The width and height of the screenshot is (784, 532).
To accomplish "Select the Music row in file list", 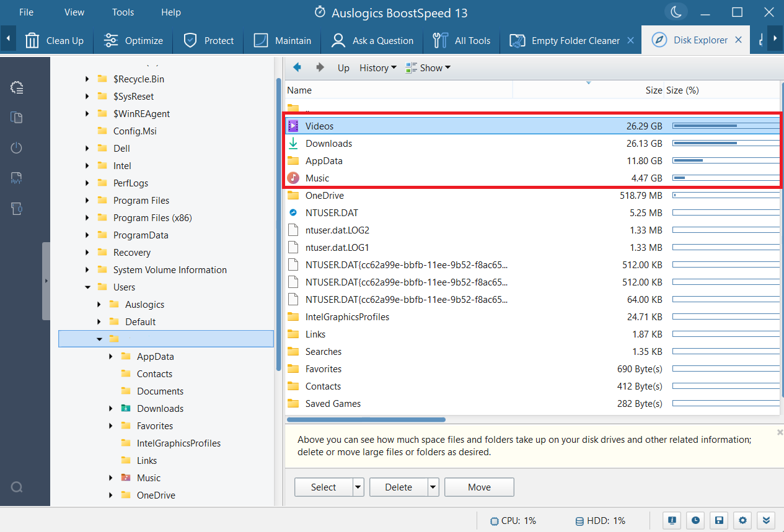I will (532, 178).
